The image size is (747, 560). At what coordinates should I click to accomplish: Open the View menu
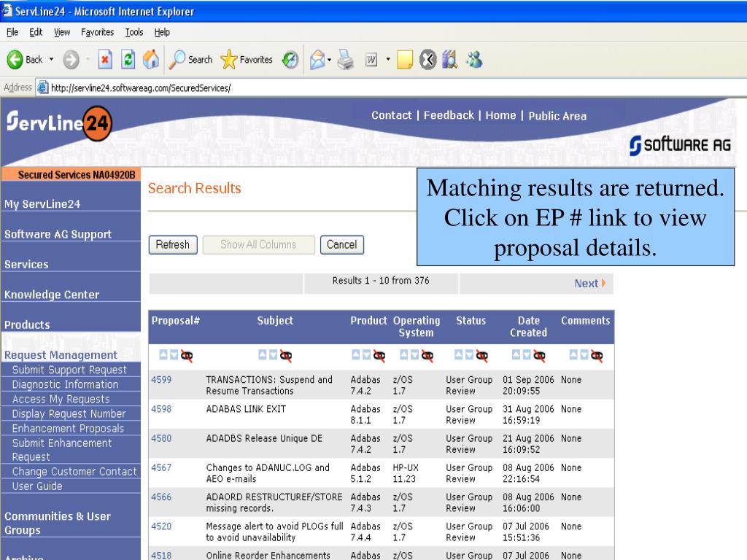click(x=62, y=32)
